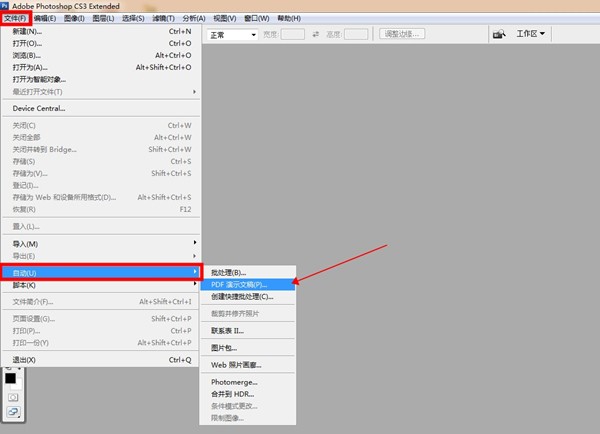Choose 签入(I)... menu entry
This screenshot has width=600, height=434.
pos(101,186)
